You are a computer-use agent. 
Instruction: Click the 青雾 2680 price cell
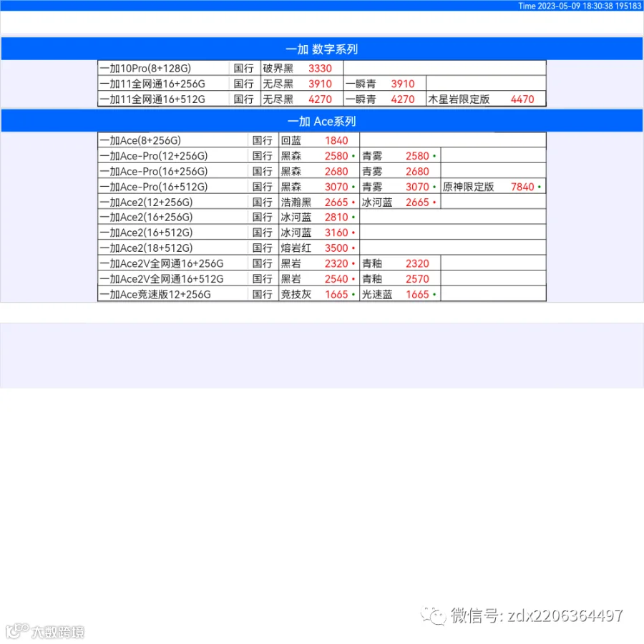coord(400,171)
